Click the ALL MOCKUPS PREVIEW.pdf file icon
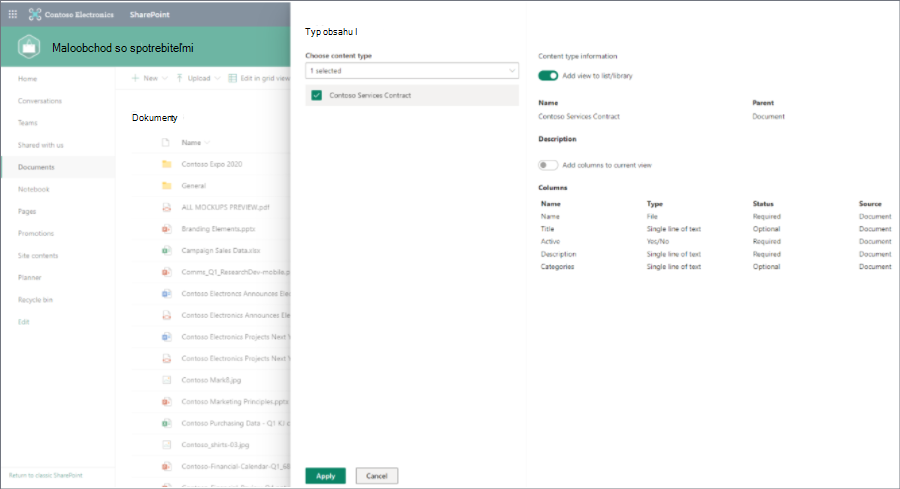The height and width of the screenshot is (489, 900). (166, 207)
